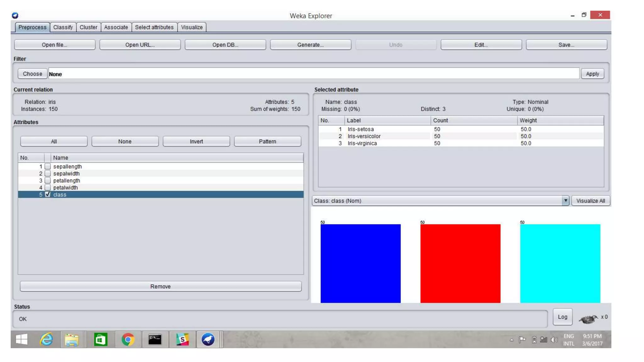
Task: Click ENG INTL language indicator
Action: tap(569, 340)
